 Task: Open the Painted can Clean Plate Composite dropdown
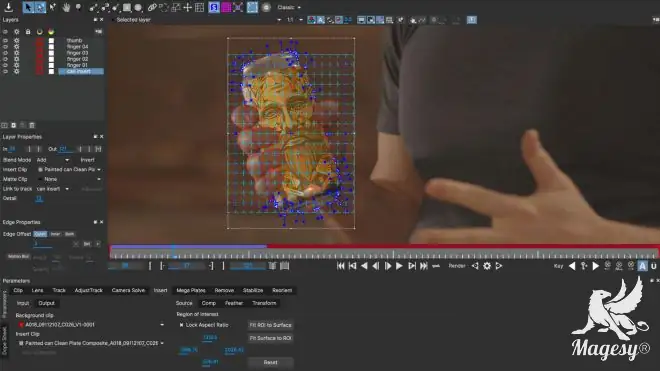[x=91, y=343]
